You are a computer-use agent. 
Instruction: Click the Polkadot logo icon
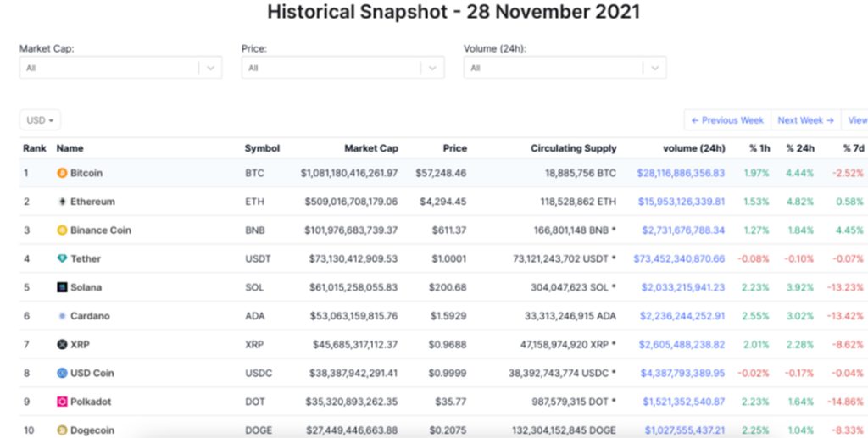tap(62, 402)
